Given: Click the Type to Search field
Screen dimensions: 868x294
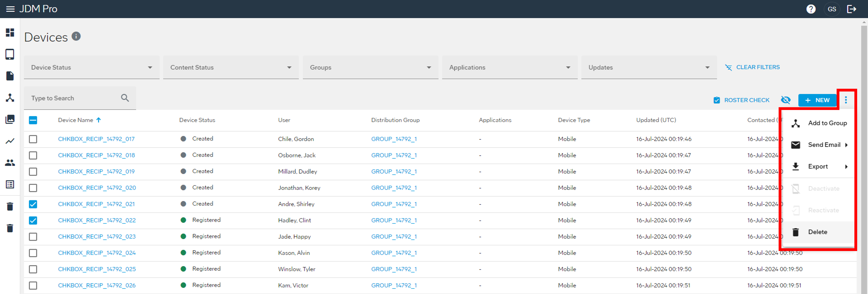Looking at the screenshot, I should coord(80,98).
